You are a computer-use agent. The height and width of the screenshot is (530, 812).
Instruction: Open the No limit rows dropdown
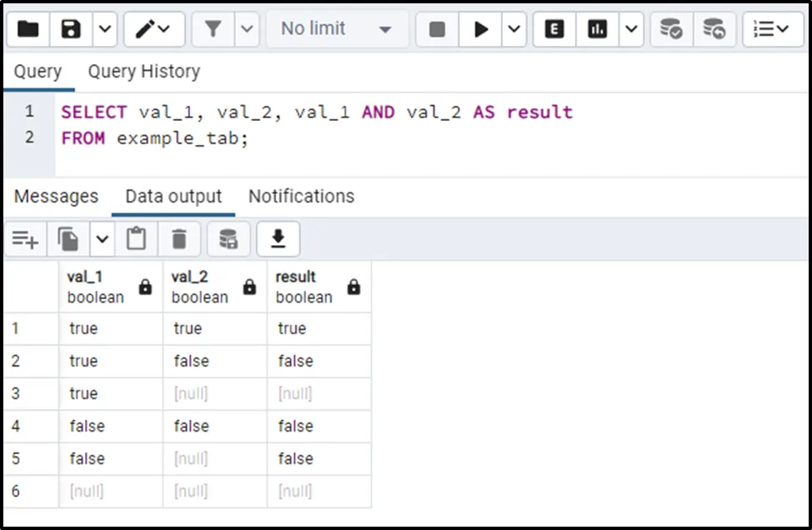click(337, 29)
